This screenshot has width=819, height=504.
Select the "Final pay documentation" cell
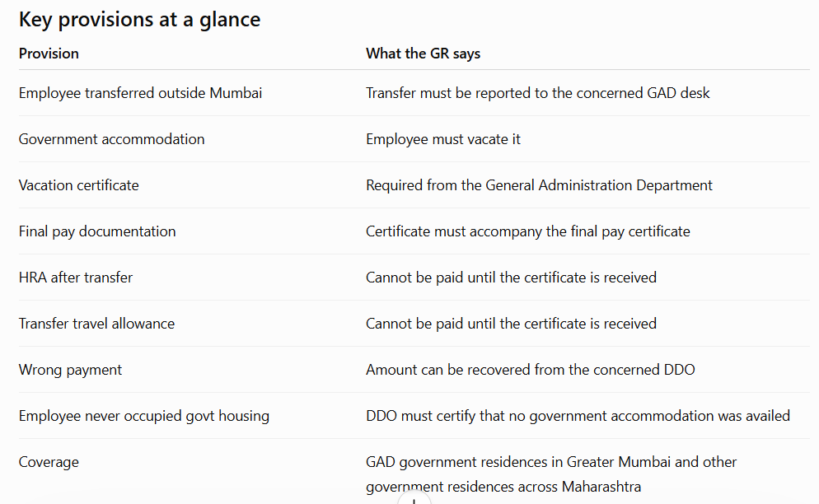(x=97, y=231)
